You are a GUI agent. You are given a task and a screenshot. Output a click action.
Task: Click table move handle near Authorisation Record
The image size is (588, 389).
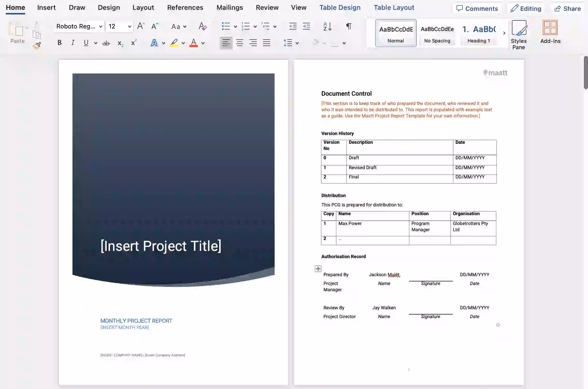(x=318, y=269)
